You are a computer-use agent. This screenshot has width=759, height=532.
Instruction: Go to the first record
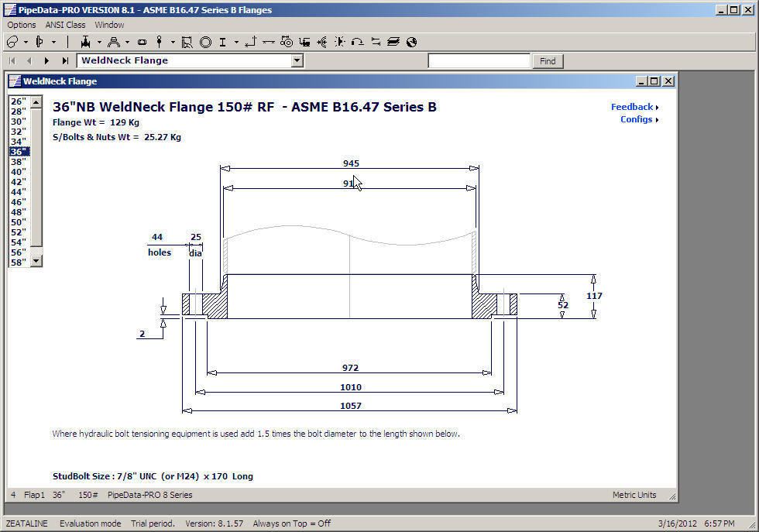point(12,60)
